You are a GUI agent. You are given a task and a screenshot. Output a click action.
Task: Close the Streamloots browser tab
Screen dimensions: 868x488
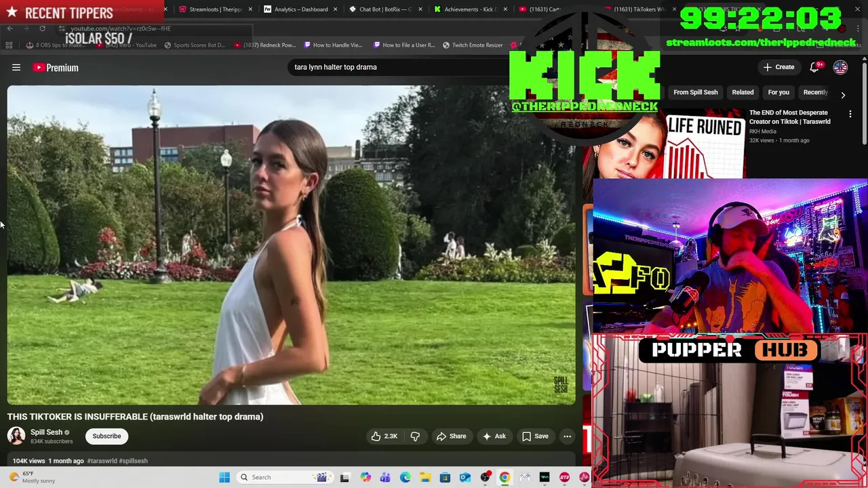(251, 9)
